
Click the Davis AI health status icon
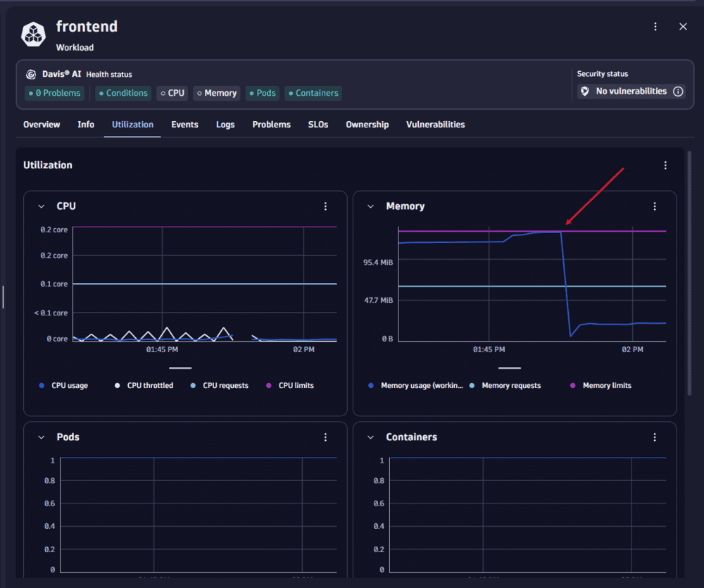pyautogui.click(x=30, y=74)
